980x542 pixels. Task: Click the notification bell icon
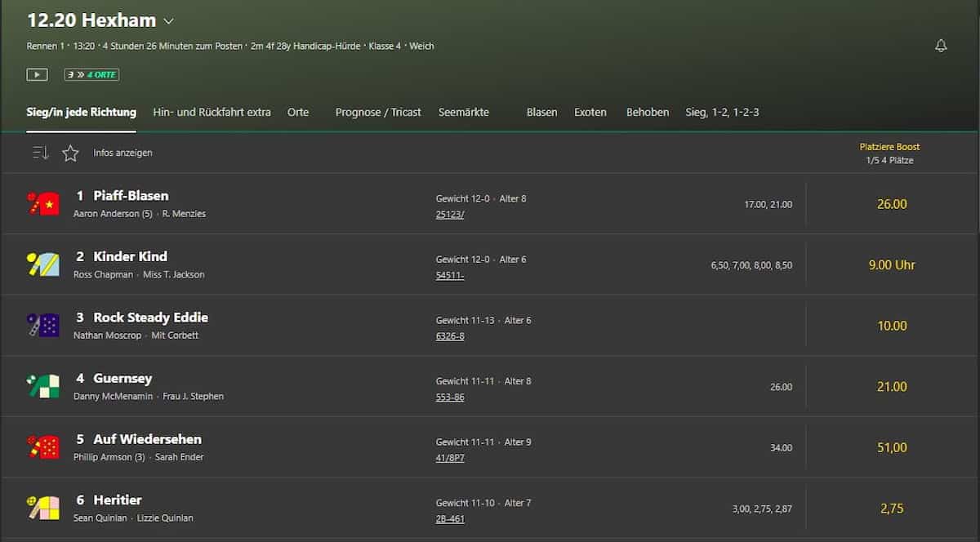pyautogui.click(x=941, y=46)
